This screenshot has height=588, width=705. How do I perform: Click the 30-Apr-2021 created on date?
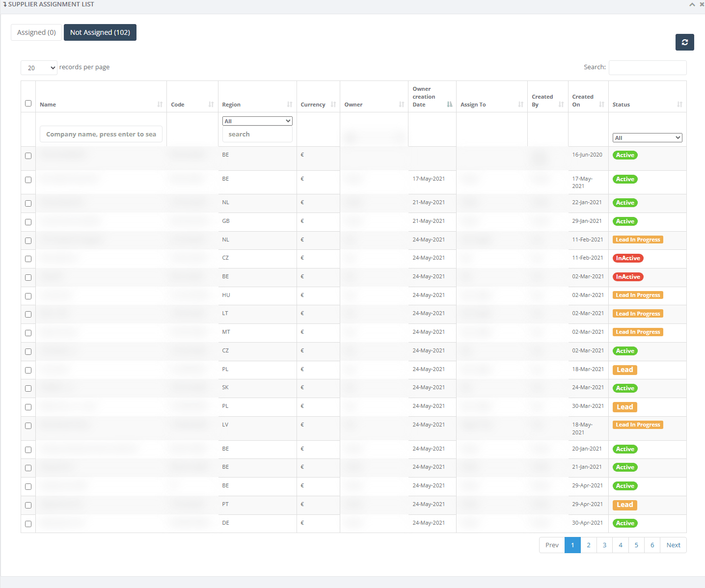click(x=587, y=523)
